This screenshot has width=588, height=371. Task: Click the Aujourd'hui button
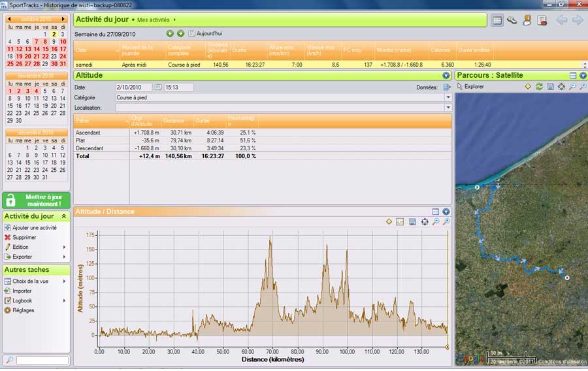[206, 34]
